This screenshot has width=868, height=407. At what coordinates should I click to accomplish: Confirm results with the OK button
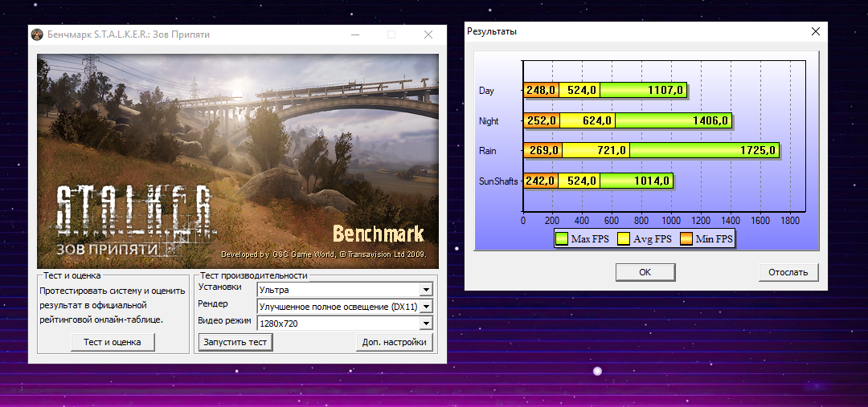tap(645, 272)
